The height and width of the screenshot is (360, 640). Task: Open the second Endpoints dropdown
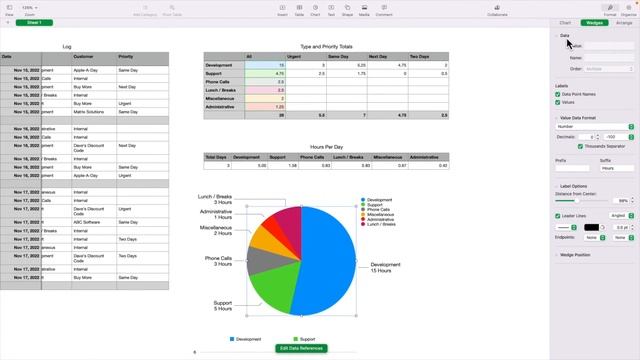623,238
